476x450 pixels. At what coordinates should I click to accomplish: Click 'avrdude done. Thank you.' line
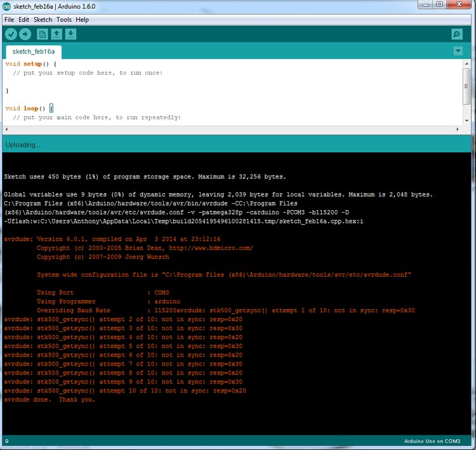[50, 400]
